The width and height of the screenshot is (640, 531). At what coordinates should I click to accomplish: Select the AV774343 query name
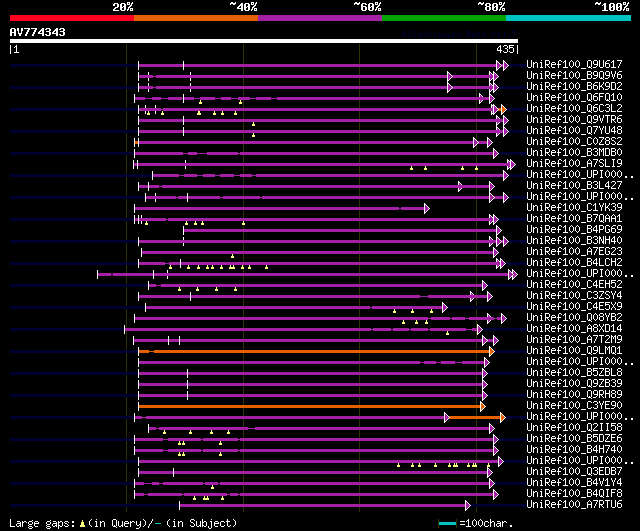tap(38, 32)
